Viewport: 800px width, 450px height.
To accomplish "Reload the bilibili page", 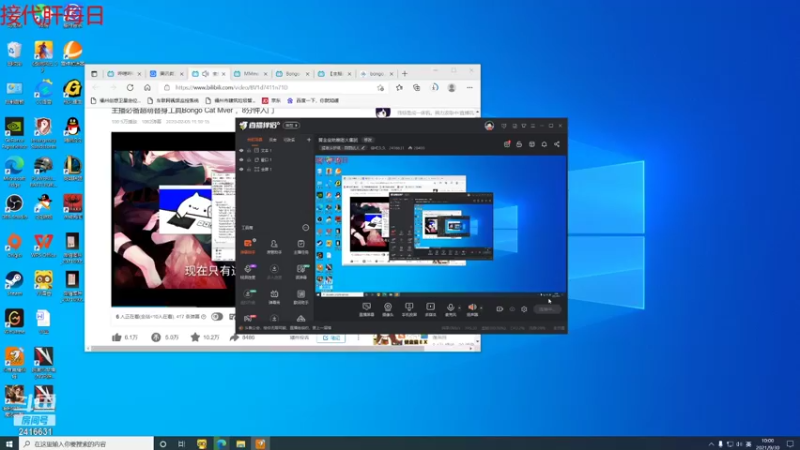I will pyautogui.click(x=130, y=88).
